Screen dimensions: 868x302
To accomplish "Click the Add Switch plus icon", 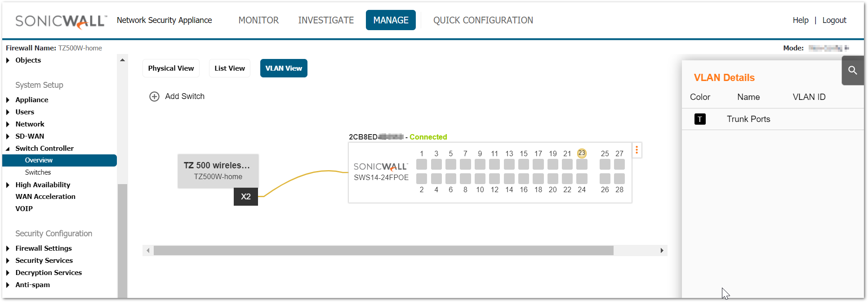I will (x=154, y=97).
